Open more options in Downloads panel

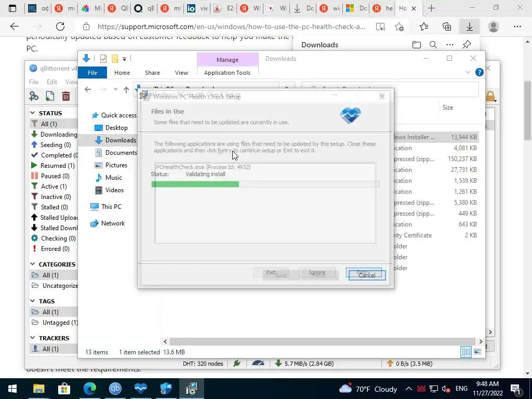click(x=450, y=45)
